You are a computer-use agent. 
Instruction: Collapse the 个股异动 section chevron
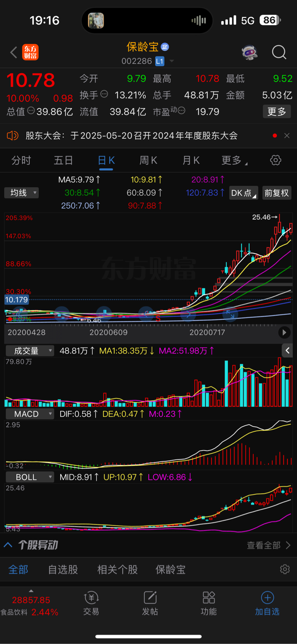tap(8, 545)
